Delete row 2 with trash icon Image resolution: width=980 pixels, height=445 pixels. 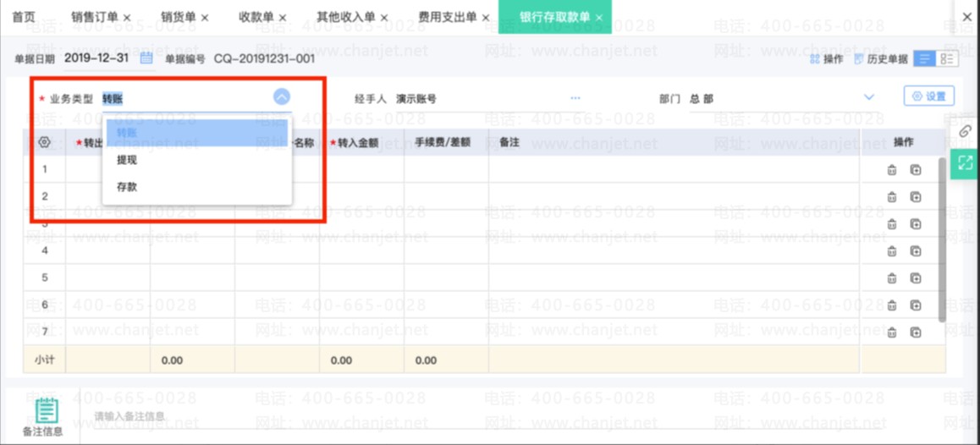coord(893,197)
